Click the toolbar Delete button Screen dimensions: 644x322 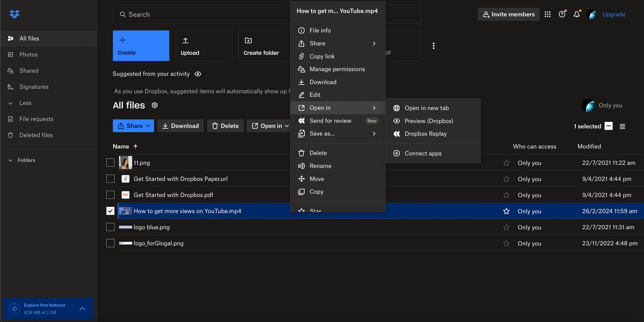coord(225,126)
